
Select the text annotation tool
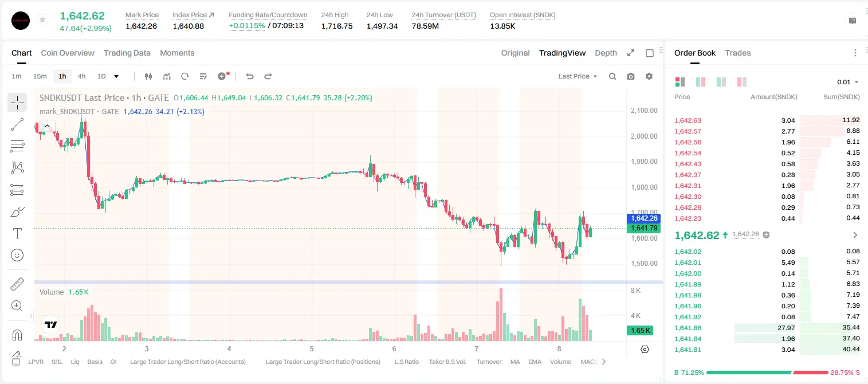(x=17, y=233)
